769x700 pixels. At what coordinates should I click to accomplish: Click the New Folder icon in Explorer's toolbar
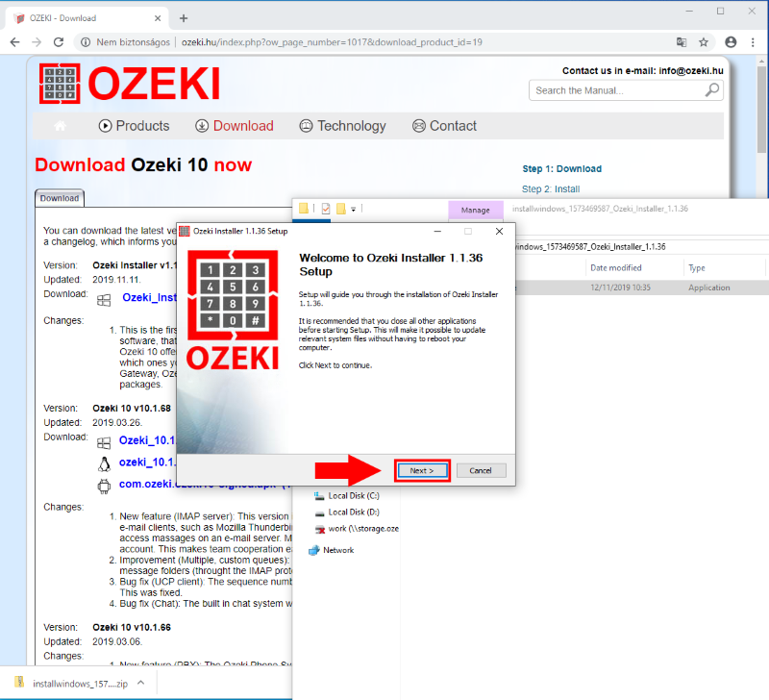341,209
